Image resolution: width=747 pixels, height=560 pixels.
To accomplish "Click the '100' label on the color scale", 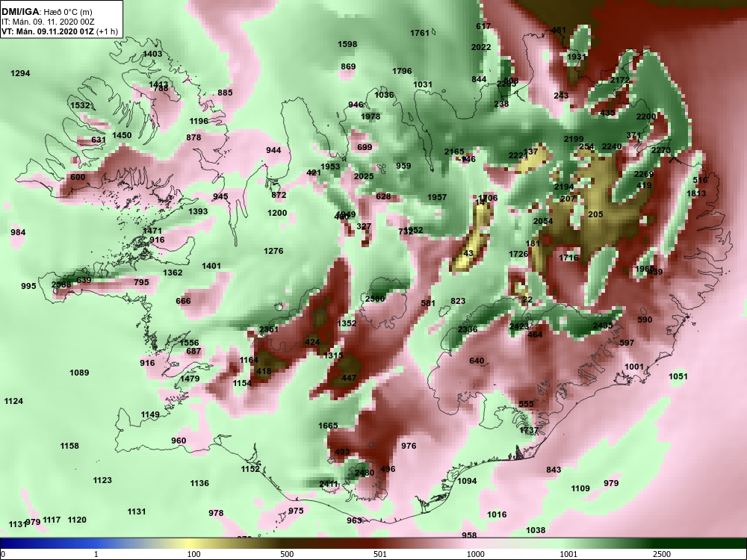I will 193,554.
